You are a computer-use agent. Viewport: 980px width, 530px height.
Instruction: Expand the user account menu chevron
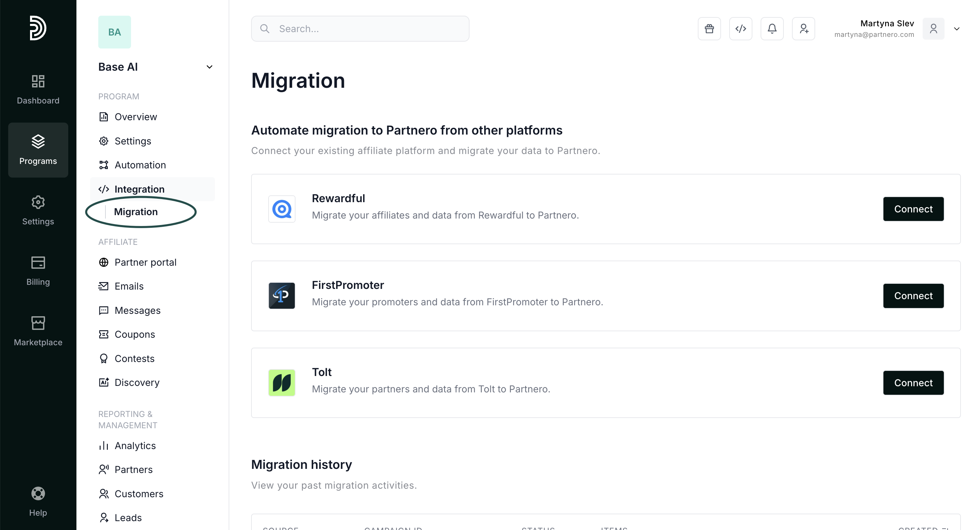[956, 29]
